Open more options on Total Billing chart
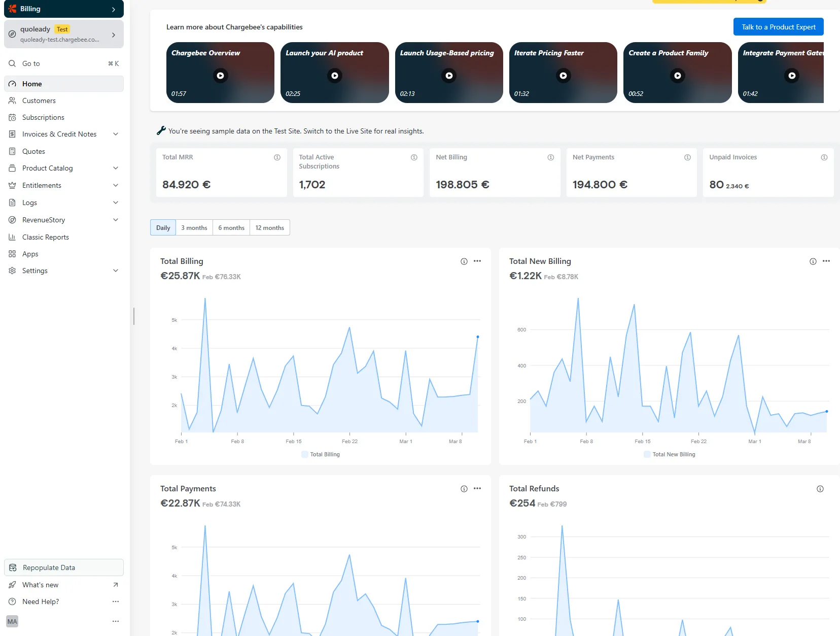 (477, 261)
